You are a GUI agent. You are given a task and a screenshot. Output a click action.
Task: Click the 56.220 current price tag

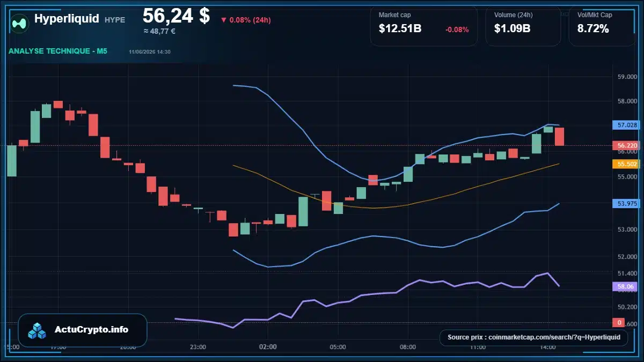pos(625,145)
